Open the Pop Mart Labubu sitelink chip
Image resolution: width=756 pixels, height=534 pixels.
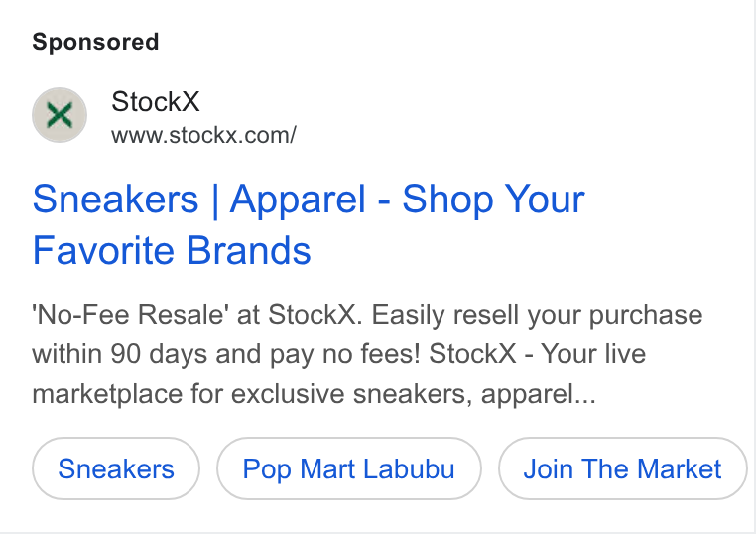[x=348, y=468]
